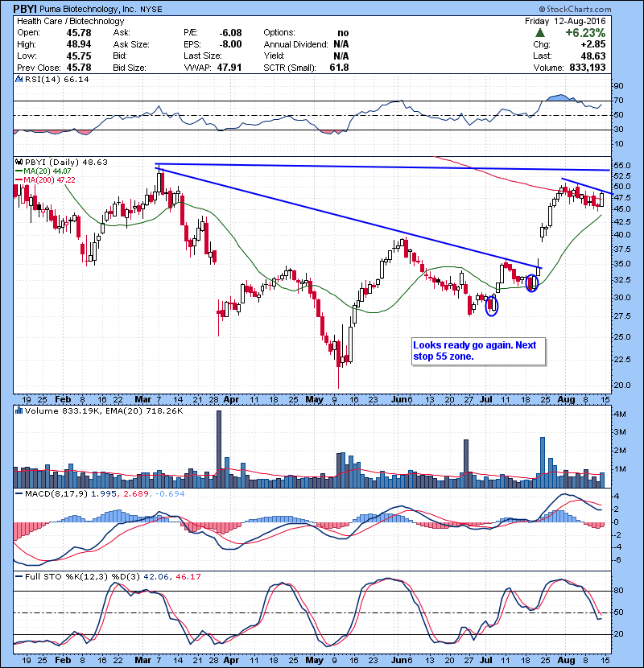
Task: Click the stochastic %D value 46.17
Action: (188, 577)
